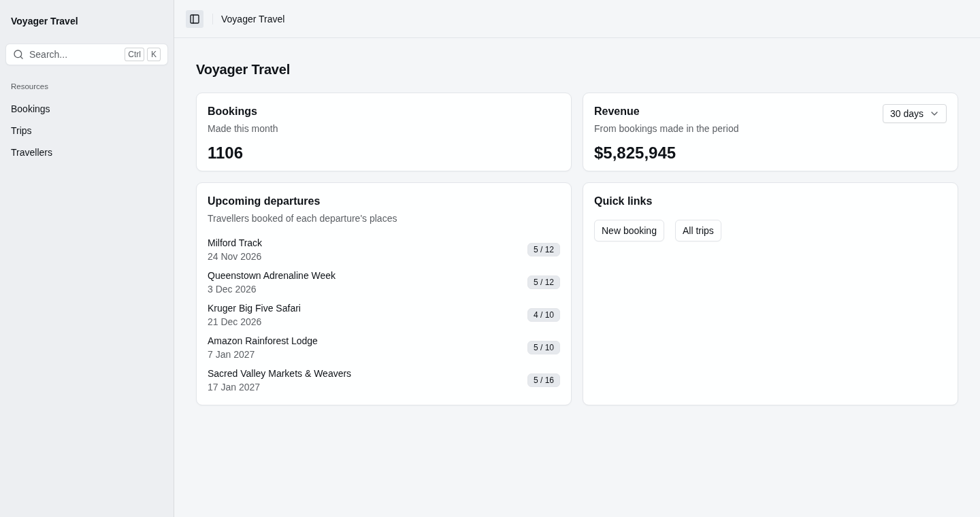Click the Voyager Travel breadcrumb in header
Screen dimensions: 980x517
click(x=253, y=19)
